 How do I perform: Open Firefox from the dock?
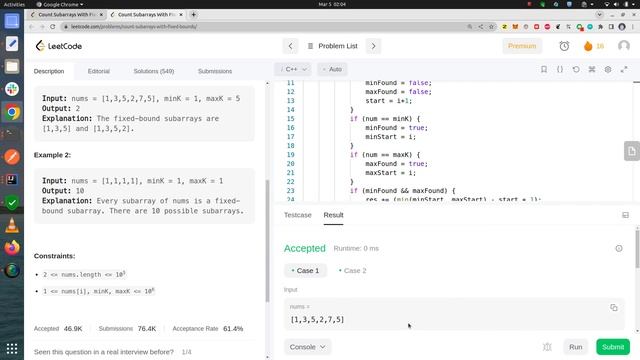(x=12, y=248)
